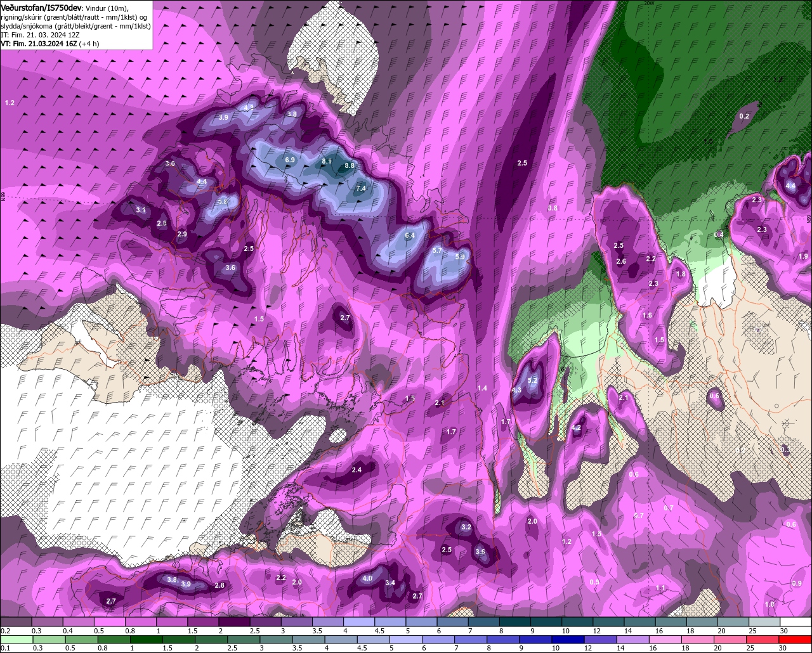Click the 1.1 value label on the map
The width and height of the screenshot is (812, 653).
click(x=660, y=588)
